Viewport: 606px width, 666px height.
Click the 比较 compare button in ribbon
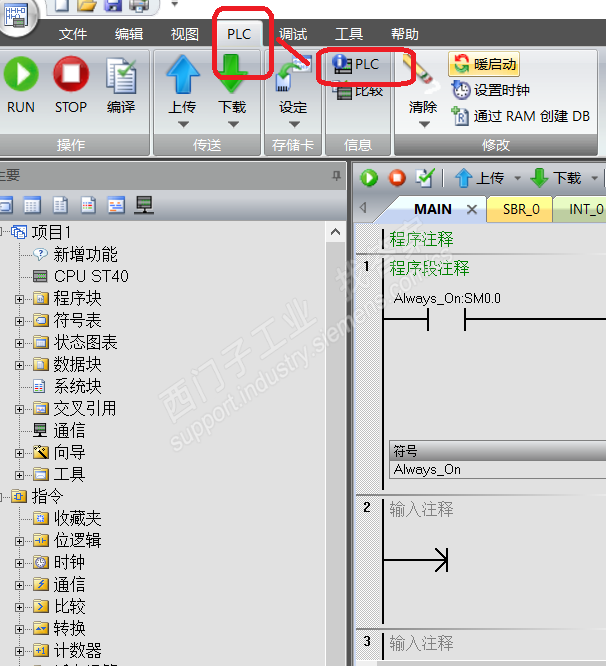pos(358,90)
